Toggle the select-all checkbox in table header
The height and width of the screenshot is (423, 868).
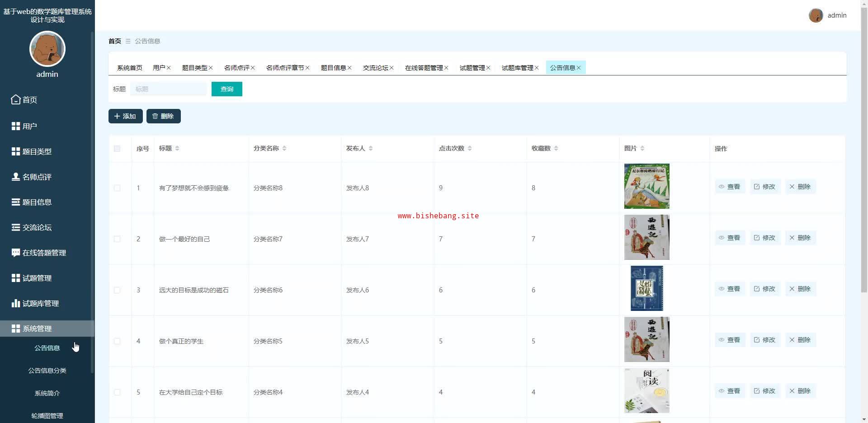[117, 149]
